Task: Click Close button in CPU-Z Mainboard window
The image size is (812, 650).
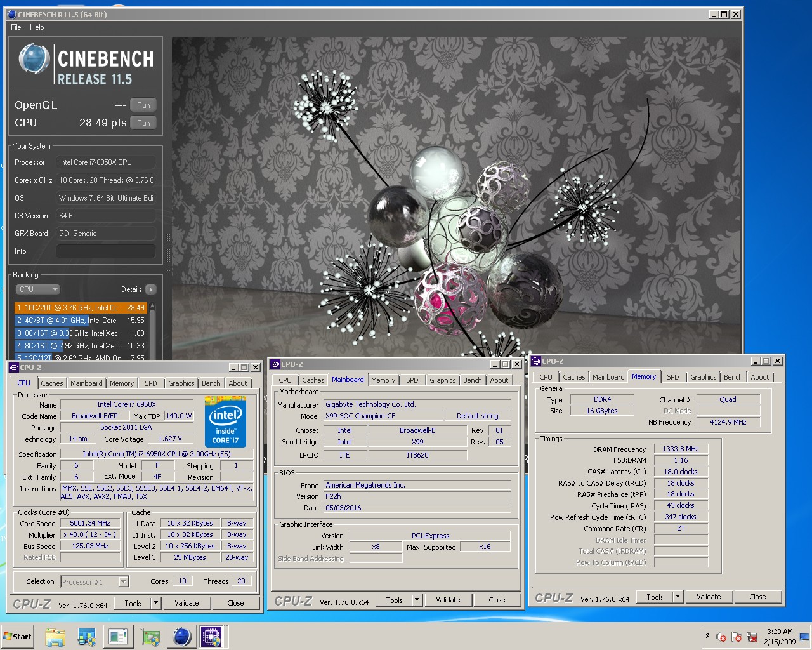Action: [x=497, y=600]
